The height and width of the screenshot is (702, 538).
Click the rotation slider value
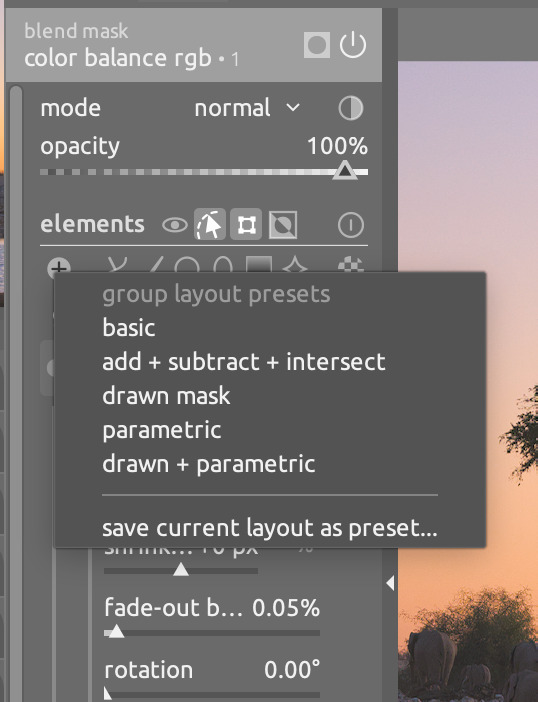[x=292, y=670]
